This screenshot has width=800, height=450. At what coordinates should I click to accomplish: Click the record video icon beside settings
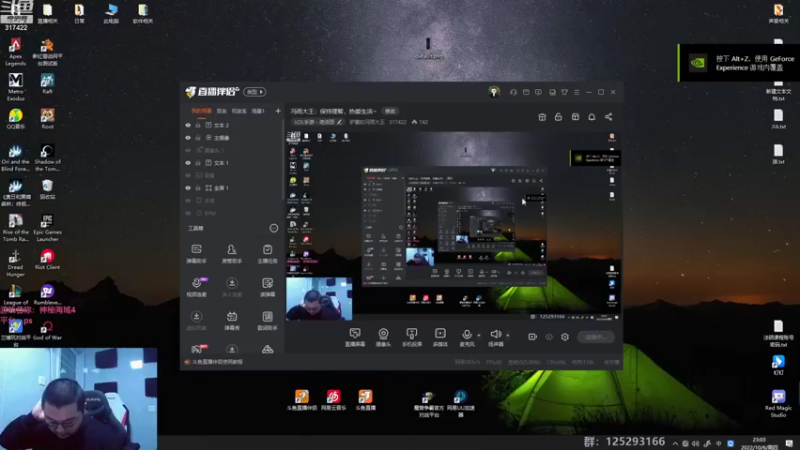point(532,337)
